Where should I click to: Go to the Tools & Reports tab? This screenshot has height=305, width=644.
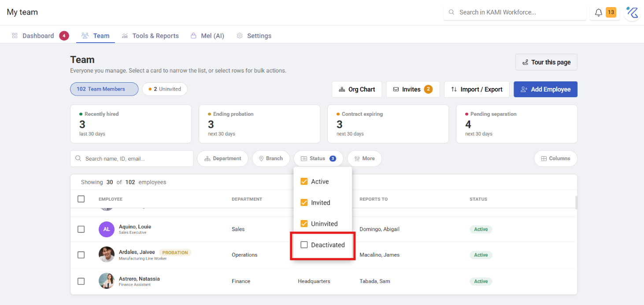point(150,36)
